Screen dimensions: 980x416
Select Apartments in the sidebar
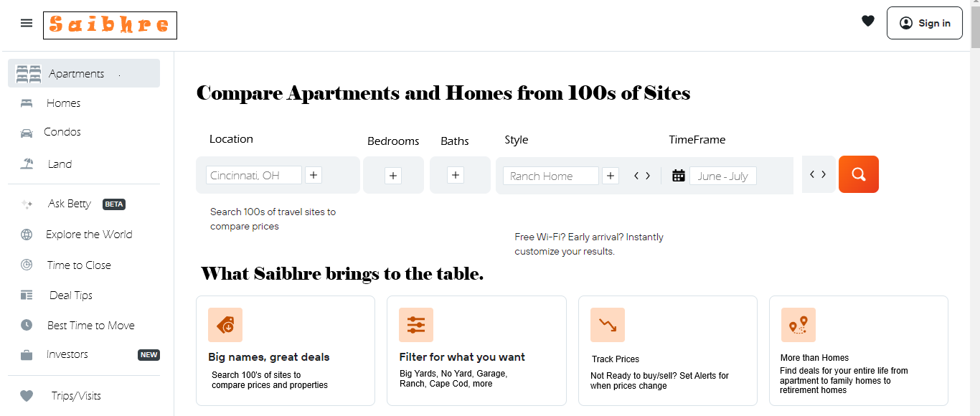pyautogui.click(x=84, y=73)
